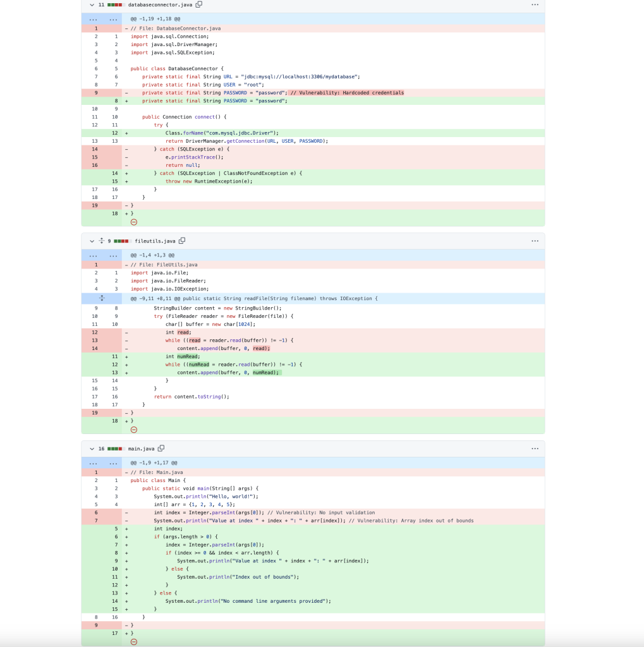Click the changes indicator showing 16 for main.java
The height and width of the screenshot is (647, 644).
pos(103,449)
